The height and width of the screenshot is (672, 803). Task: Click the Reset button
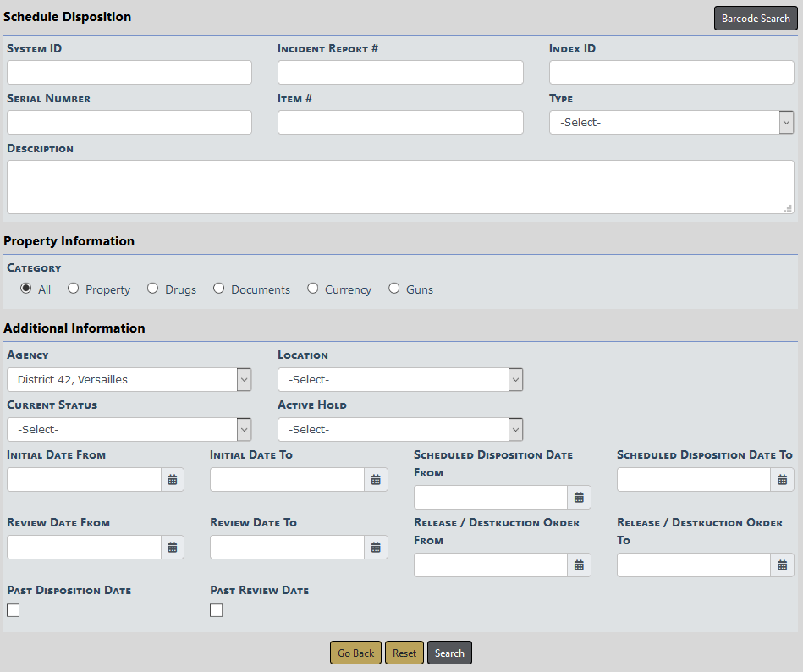404,653
